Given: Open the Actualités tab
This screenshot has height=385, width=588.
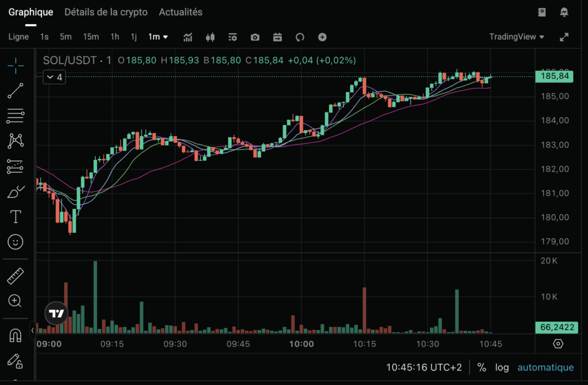Looking at the screenshot, I should (x=180, y=12).
